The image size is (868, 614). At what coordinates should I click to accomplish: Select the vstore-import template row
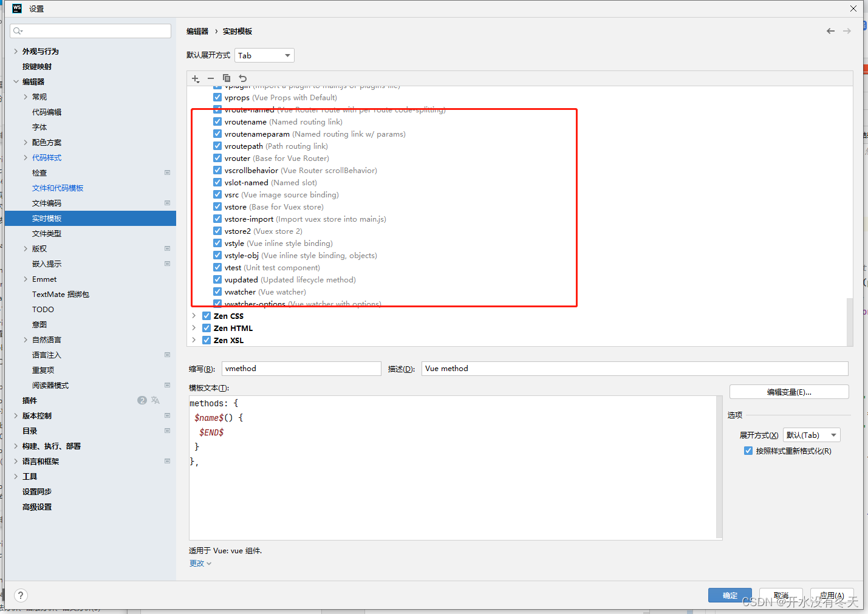(x=305, y=219)
